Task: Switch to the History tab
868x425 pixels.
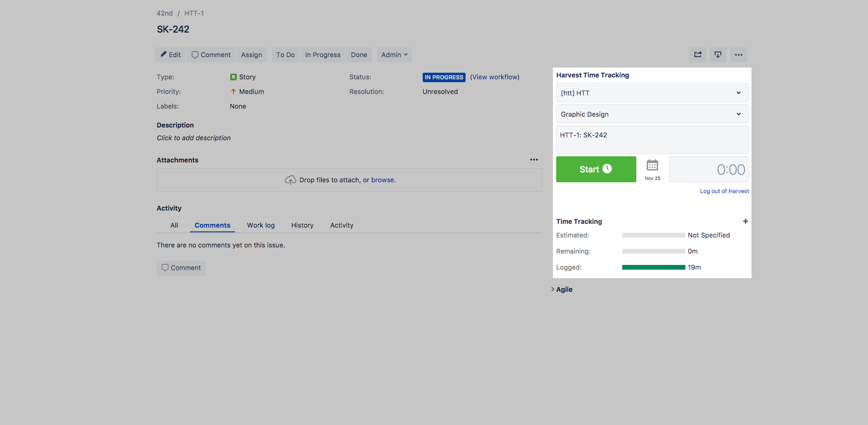Action: click(x=302, y=225)
